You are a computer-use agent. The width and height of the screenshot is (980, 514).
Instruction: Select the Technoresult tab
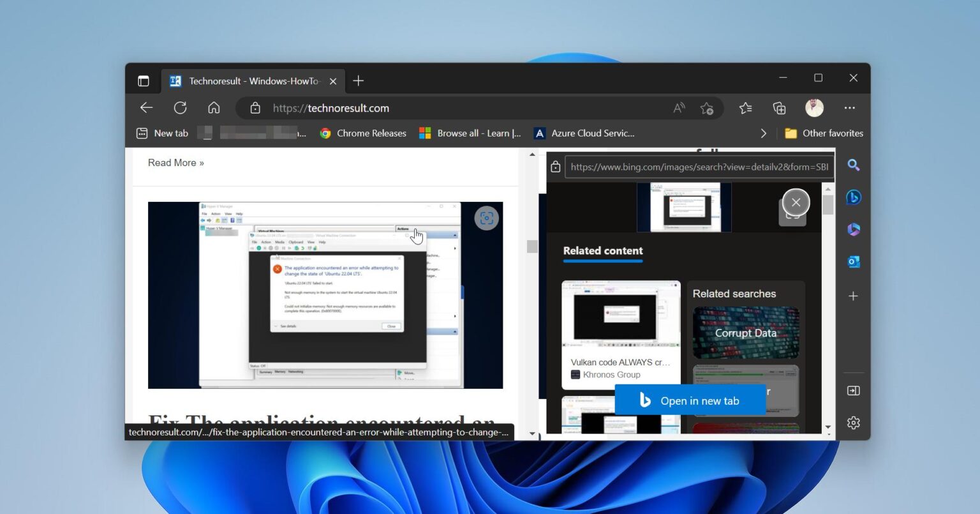coord(253,81)
